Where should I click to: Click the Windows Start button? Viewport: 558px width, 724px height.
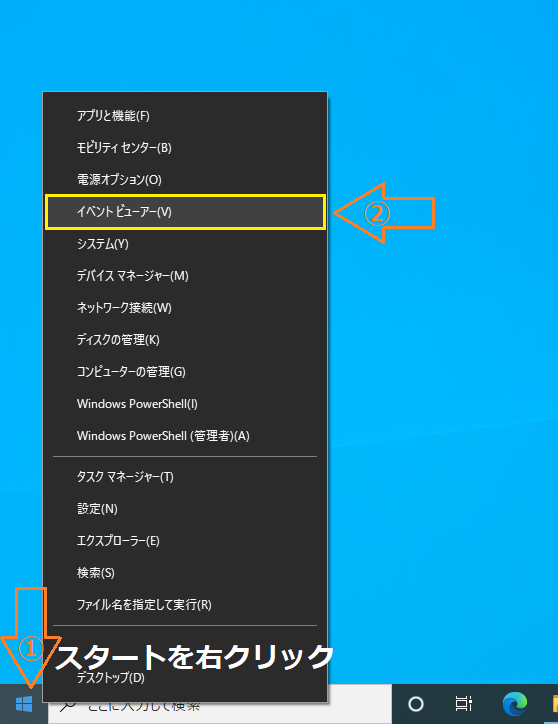[x=24, y=704]
